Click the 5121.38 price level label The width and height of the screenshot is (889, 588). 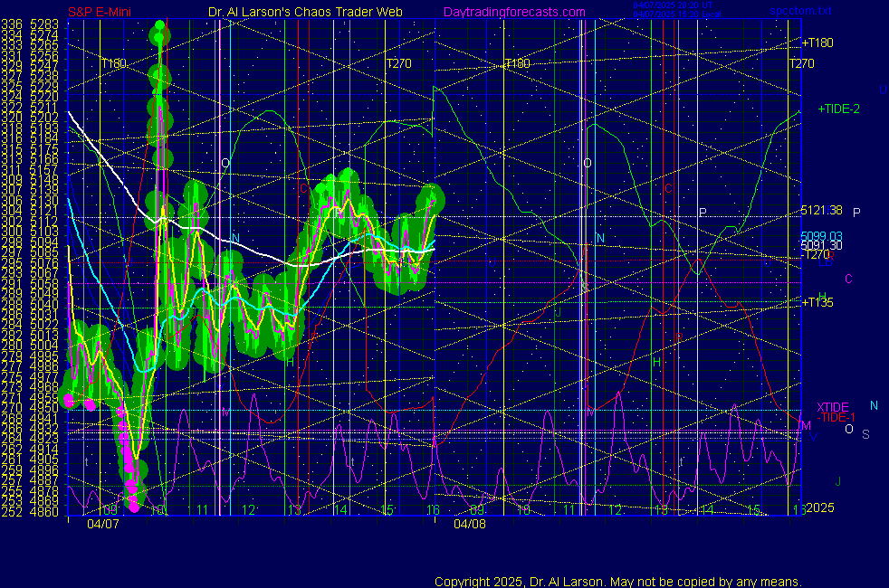pyautogui.click(x=822, y=211)
